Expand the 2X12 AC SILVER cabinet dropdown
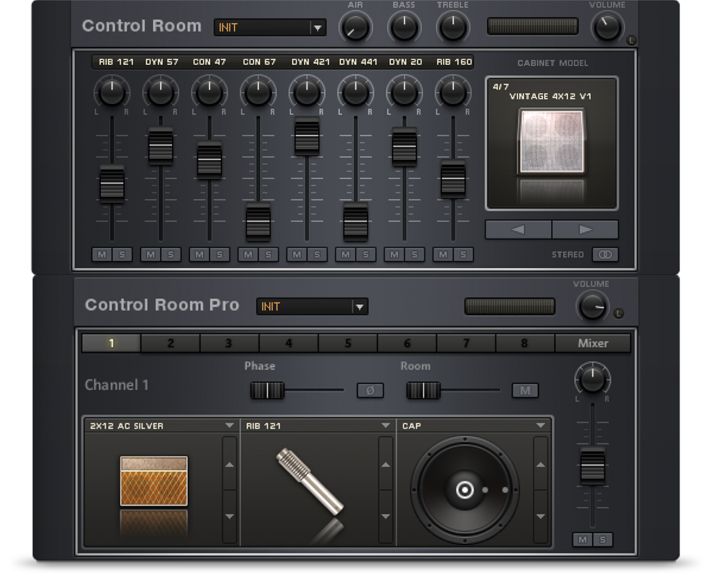The width and height of the screenshot is (713, 588). [x=229, y=425]
